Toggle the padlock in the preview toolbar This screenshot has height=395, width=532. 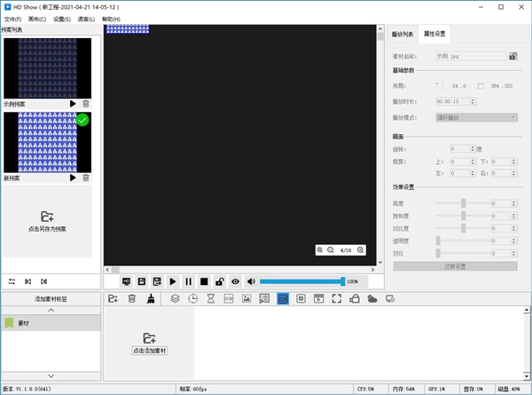pos(219,281)
